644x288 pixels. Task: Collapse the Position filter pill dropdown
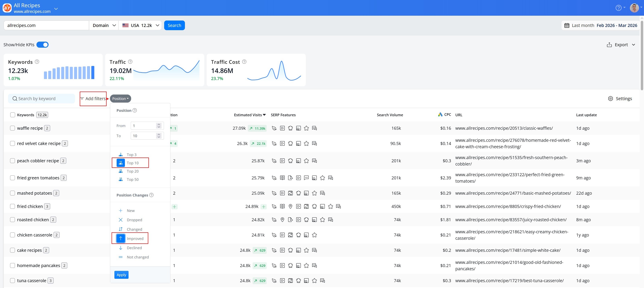coord(120,99)
